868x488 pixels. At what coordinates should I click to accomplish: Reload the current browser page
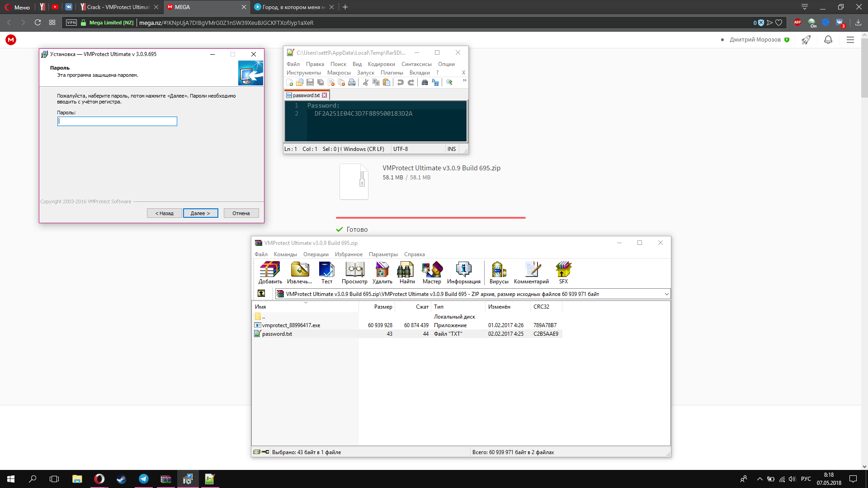tap(38, 23)
